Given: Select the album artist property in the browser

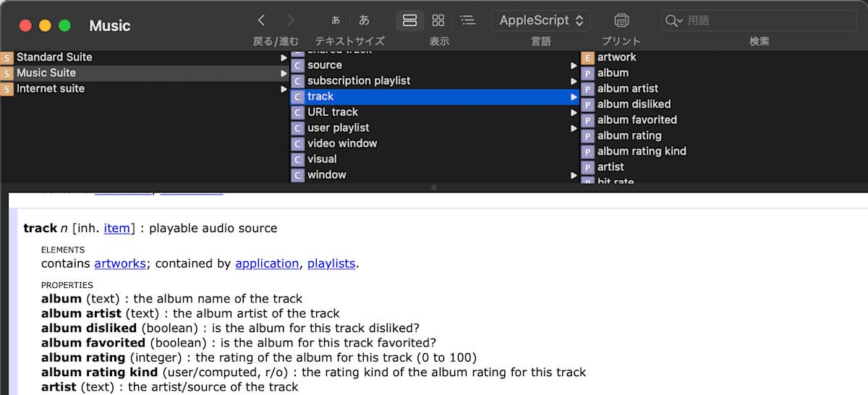Looking at the screenshot, I should coord(724,89).
